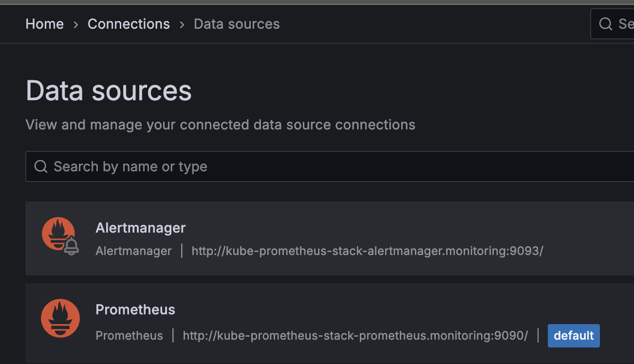The width and height of the screenshot is (634, 364).
Task: Click the Alertmanager flame logo icon
Action: click(57, 233)
